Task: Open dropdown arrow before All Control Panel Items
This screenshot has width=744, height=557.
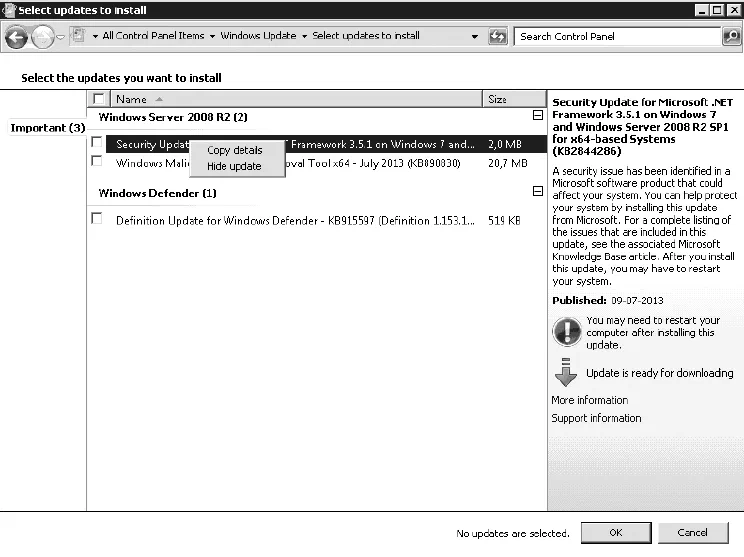Action: click(95, 37)
